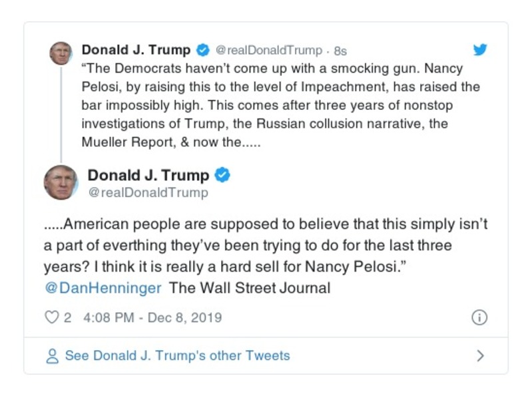The height and width of the screenshot is (396, 532).
Task: Click 'See Donald J. Trump's other Tweets'
Action: 177,355
